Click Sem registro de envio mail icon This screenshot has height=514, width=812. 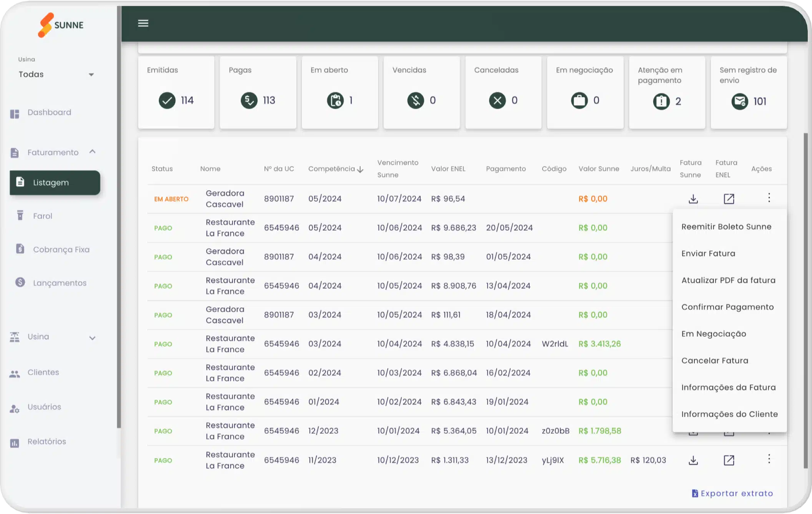click(740, 101)
